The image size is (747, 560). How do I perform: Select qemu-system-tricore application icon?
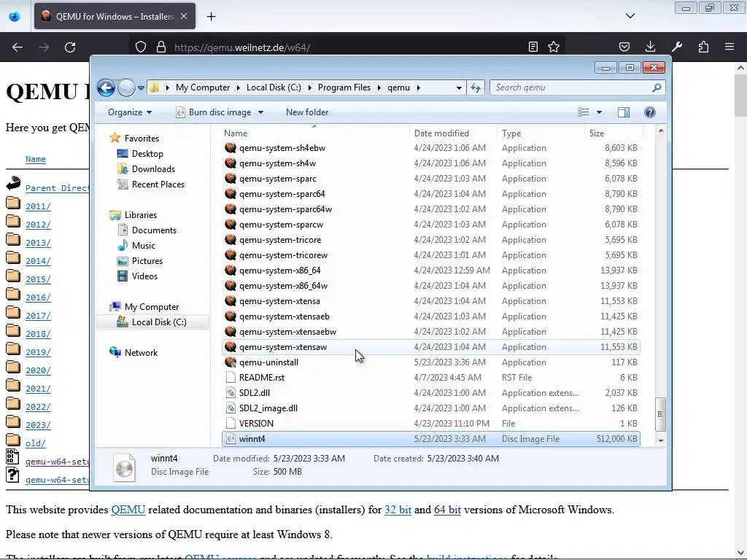(231, 239)
